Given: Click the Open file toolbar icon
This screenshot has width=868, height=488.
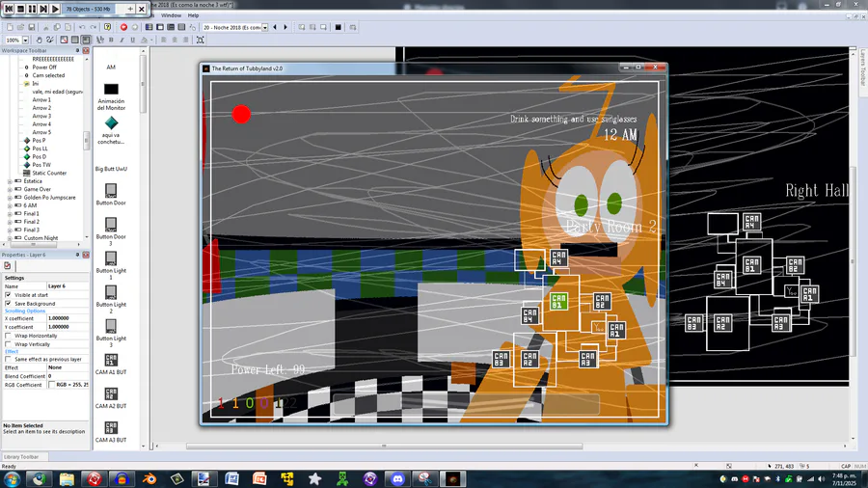Looking at the screenshot, I should tap(20, 27).
